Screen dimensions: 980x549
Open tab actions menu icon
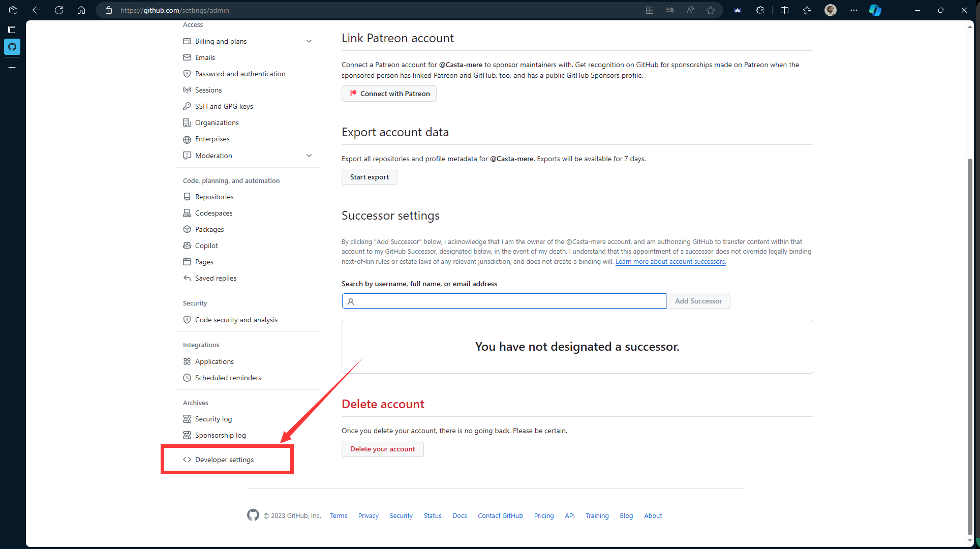point(12,29)
